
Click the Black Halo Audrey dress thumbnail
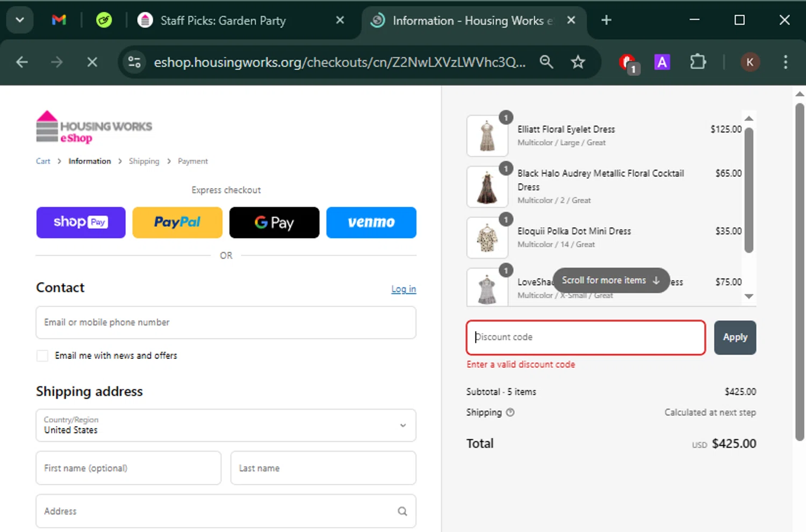[487, 186]
